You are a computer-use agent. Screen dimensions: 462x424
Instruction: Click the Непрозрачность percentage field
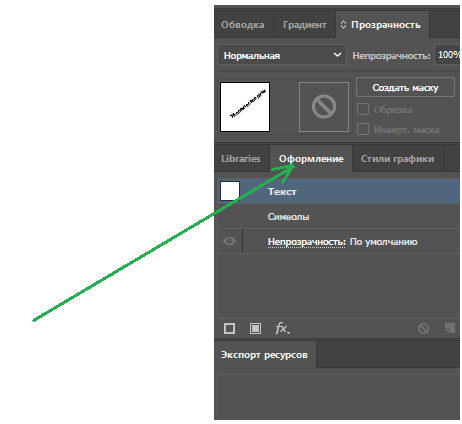click(448, 55)
